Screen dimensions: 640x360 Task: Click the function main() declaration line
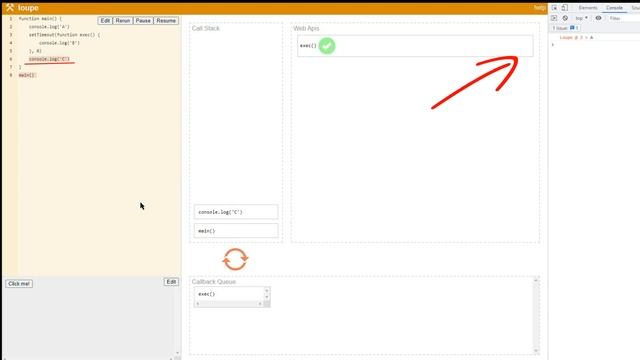pos(40,19)
